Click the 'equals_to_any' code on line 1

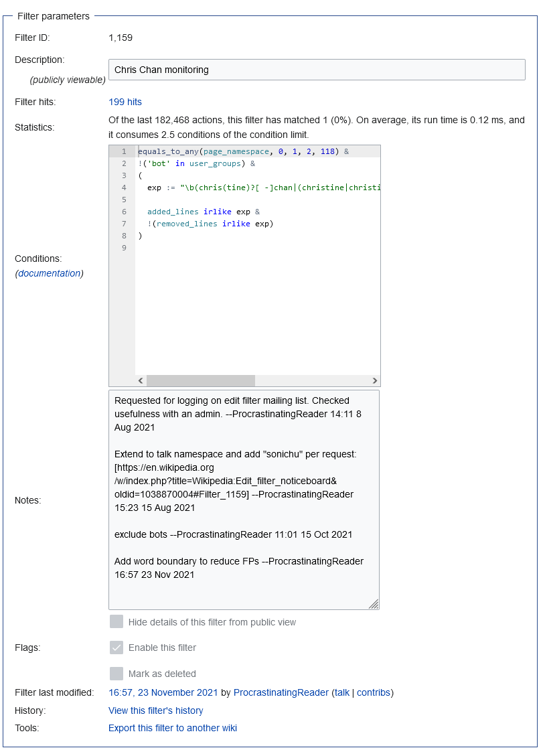point(168,151)
